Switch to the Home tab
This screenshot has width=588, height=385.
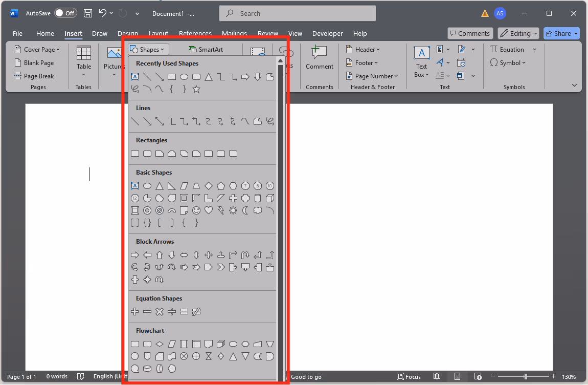[x=45, y=34]
